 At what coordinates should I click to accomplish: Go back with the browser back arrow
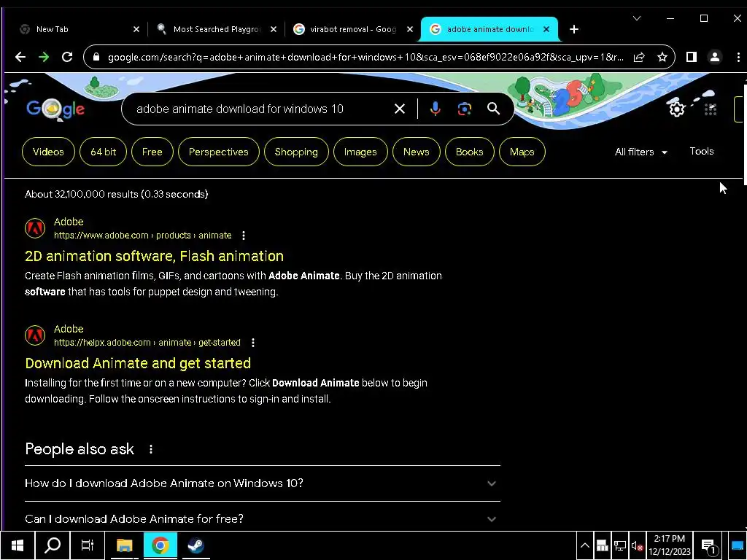point(20,57)
